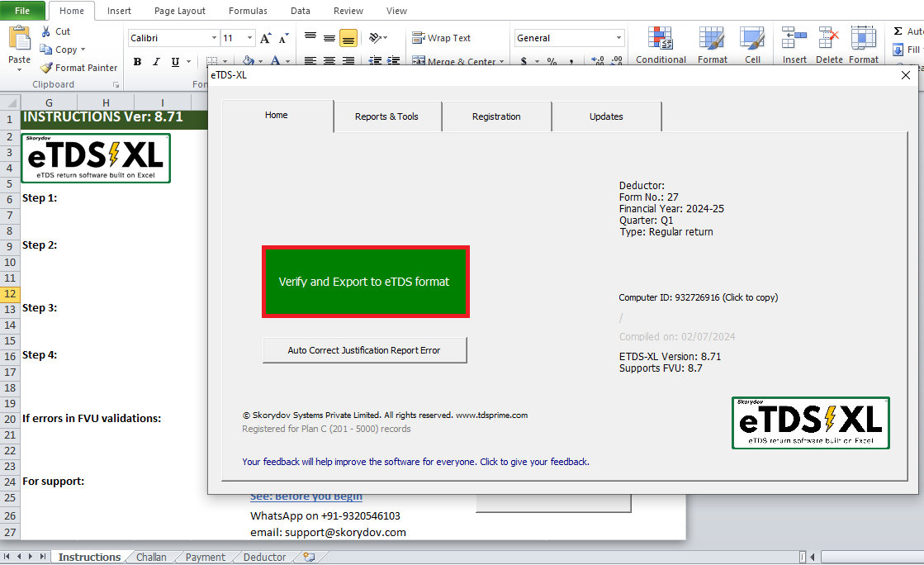Expand the underline style arrow
Viewport: 924px width, 565px height.
(188, 61)
